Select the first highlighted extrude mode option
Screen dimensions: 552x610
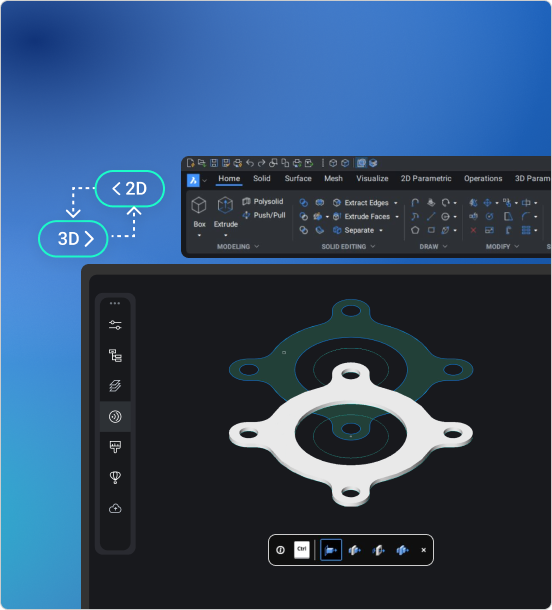pos(331,550)
